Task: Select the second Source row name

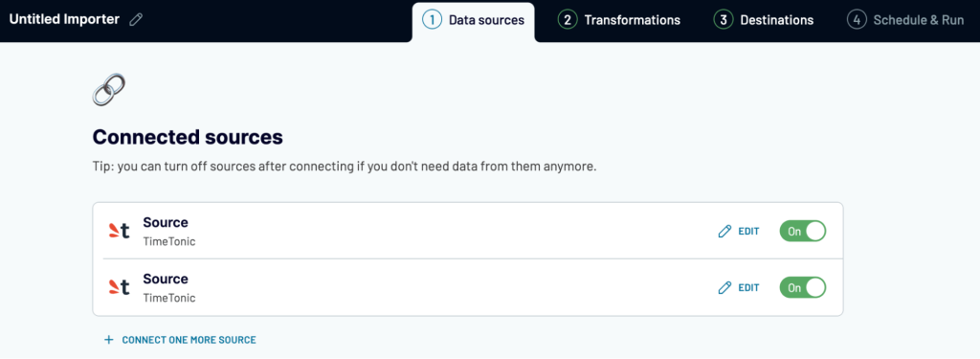Action: 166,279
